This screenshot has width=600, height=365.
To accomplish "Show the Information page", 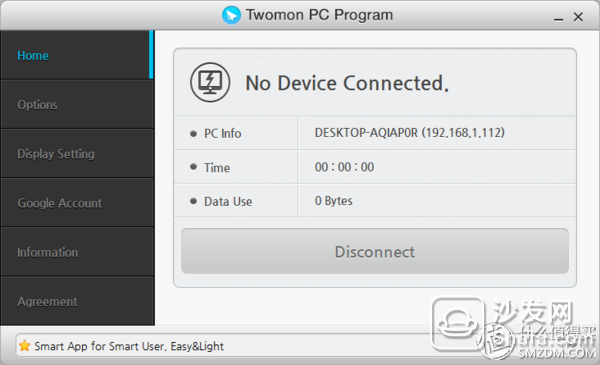I will point(77,252).
